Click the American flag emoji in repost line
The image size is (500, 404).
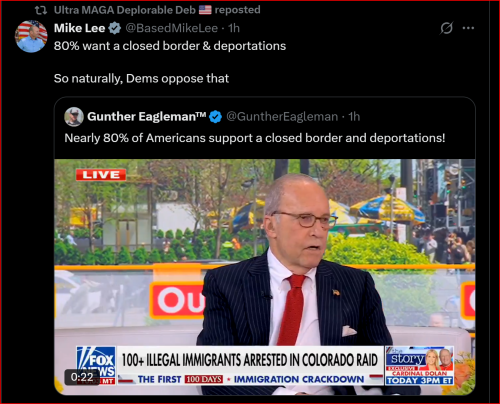point(205,10)
